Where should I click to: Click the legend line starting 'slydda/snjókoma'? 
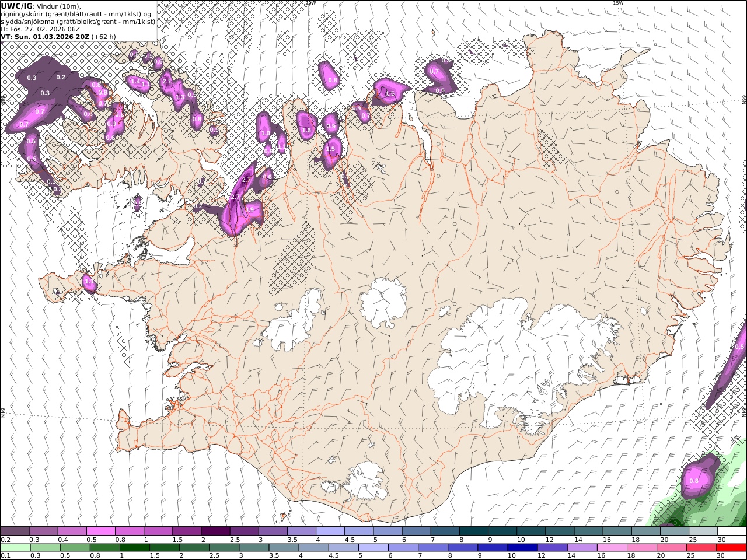(78, 22)
